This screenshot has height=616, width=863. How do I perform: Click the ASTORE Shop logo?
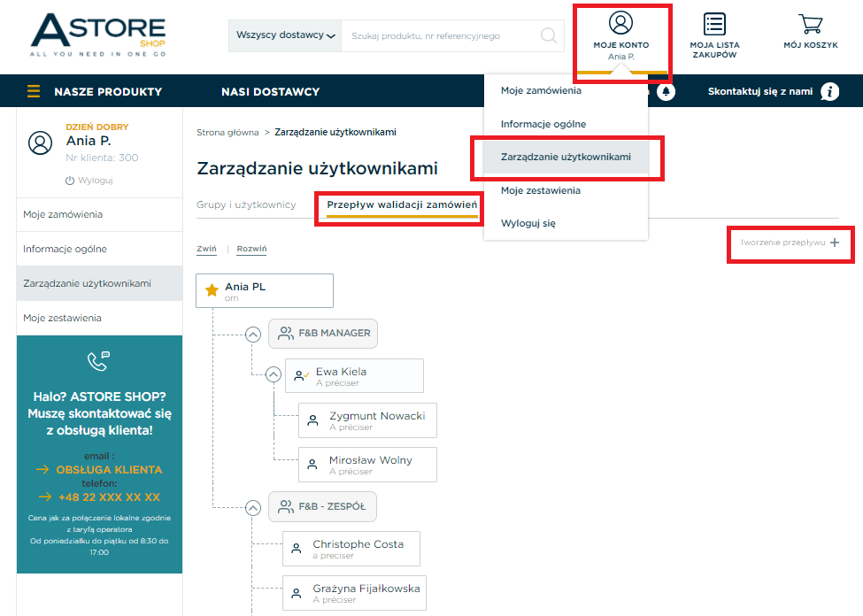(x=98, y=35)
